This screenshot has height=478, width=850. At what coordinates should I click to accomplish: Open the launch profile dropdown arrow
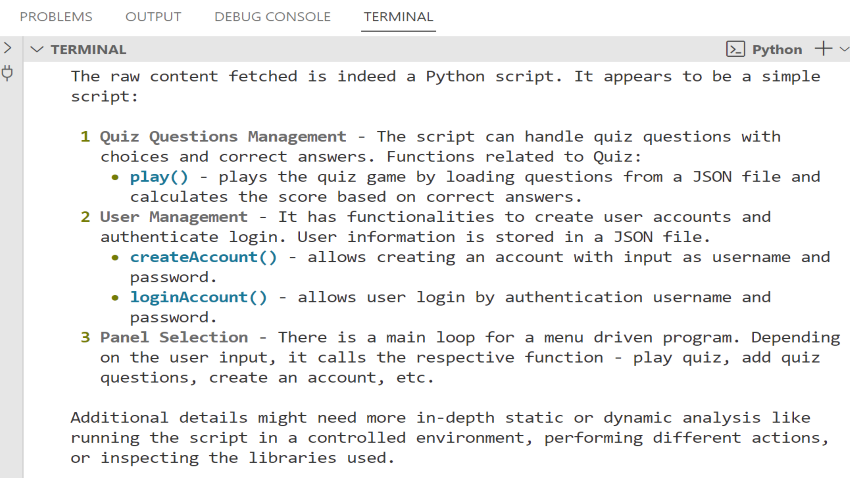pos(843,48)
